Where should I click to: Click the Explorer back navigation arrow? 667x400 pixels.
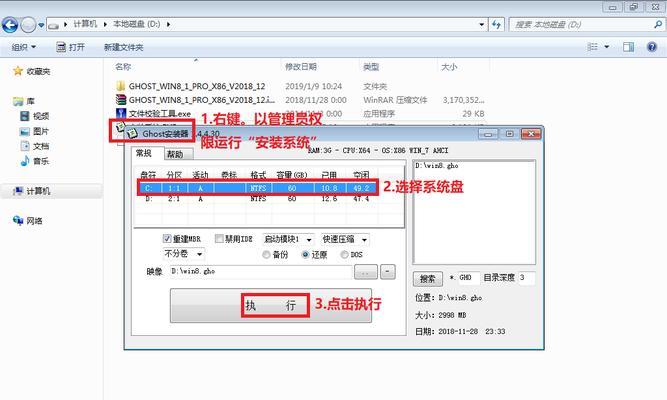pyautogui.click(x=10, y=25)
